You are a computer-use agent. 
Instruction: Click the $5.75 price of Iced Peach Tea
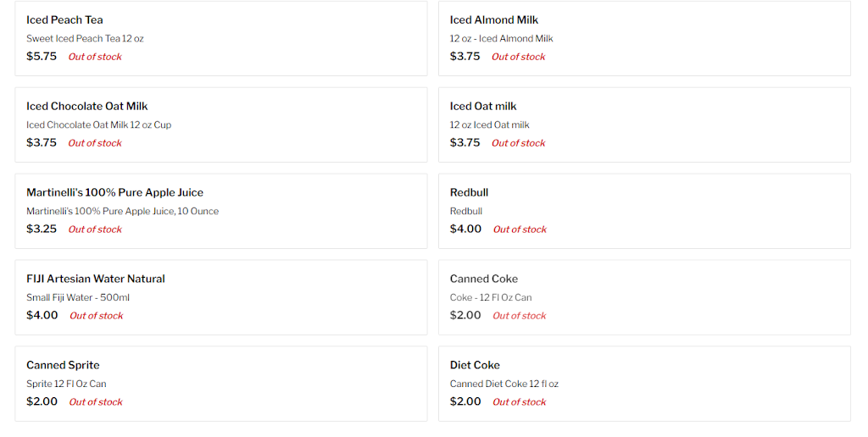click(x=42, y=57)
